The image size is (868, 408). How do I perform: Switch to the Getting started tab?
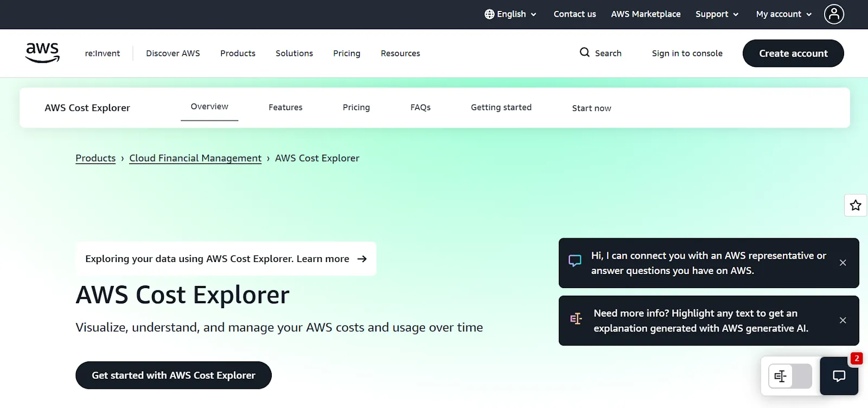(501, 107)
